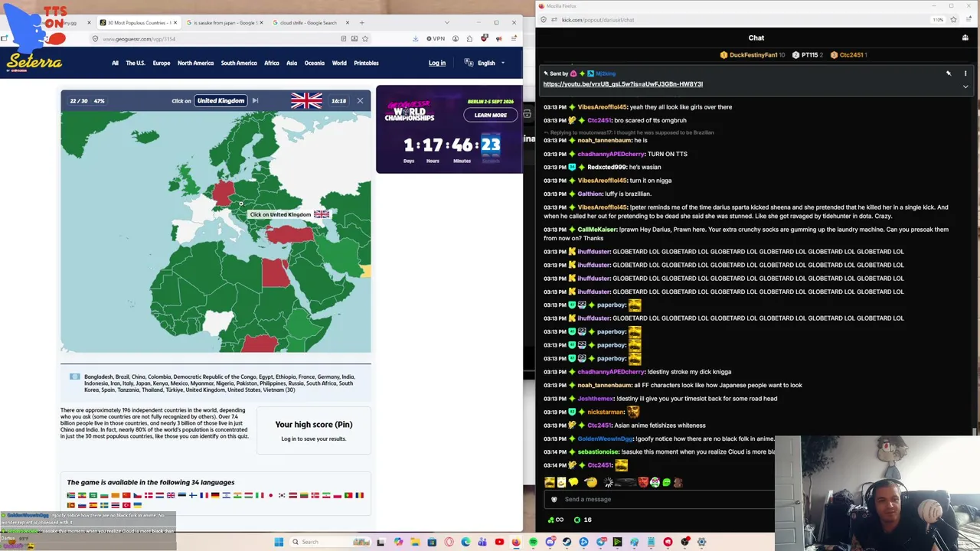Open the VPN button in the browser toolbar
This screenshot has width=980, height=551.
pos(436,38)
